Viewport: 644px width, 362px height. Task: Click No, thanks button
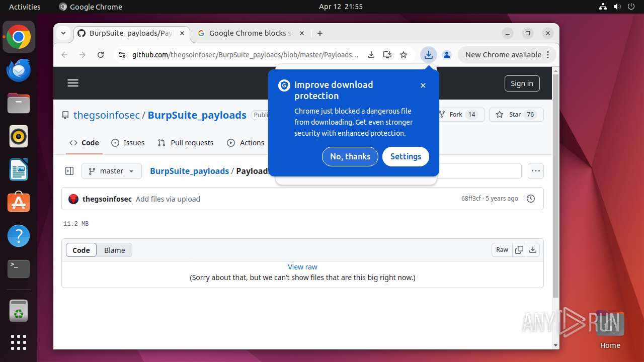(x=350, y=156)
